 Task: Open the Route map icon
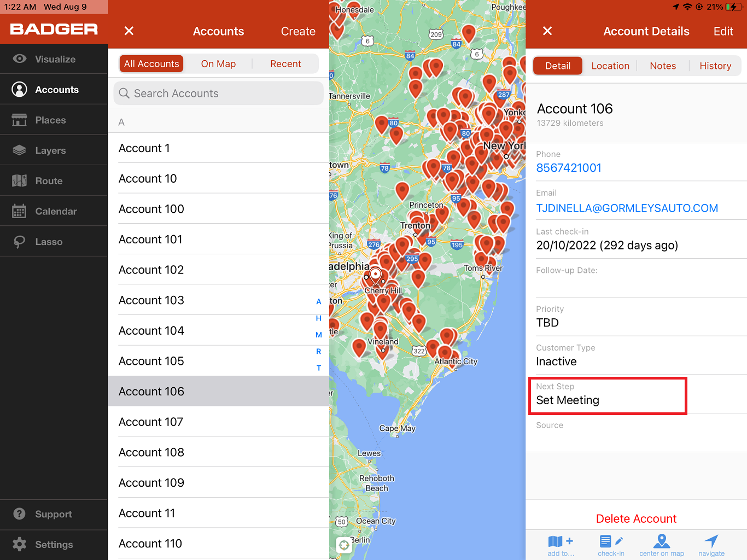click(x=20, y=180)
